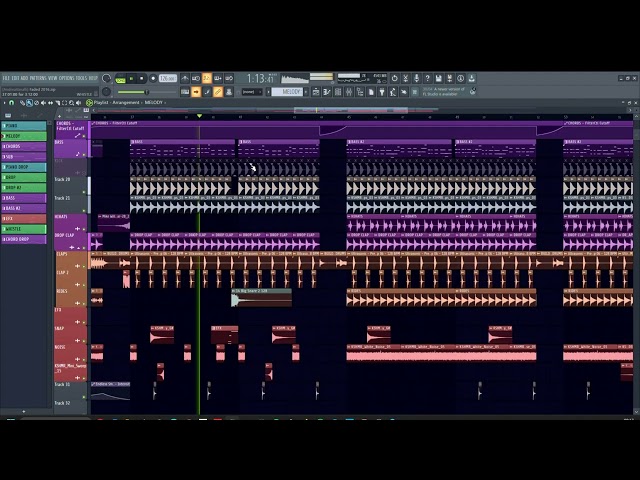This screenshot has height=480, width=640.
Task: Open the TOOLS menu
Action: [82, 78]
